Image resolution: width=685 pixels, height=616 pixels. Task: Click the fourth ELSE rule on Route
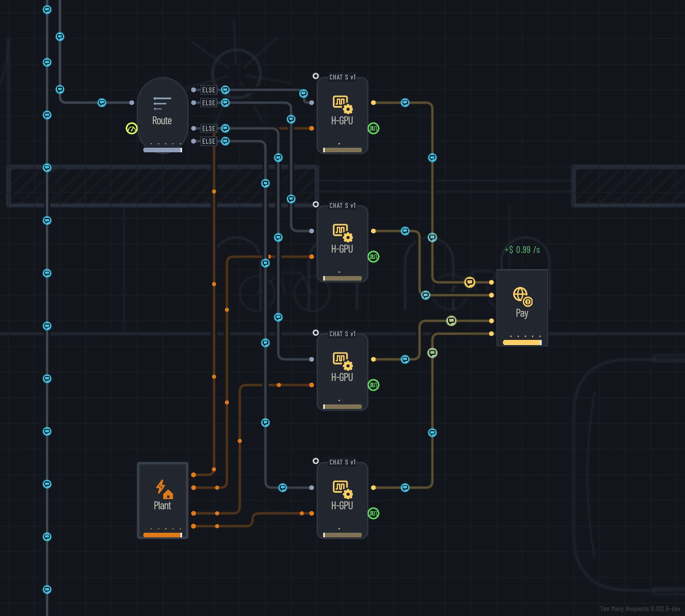pos(209,141)
